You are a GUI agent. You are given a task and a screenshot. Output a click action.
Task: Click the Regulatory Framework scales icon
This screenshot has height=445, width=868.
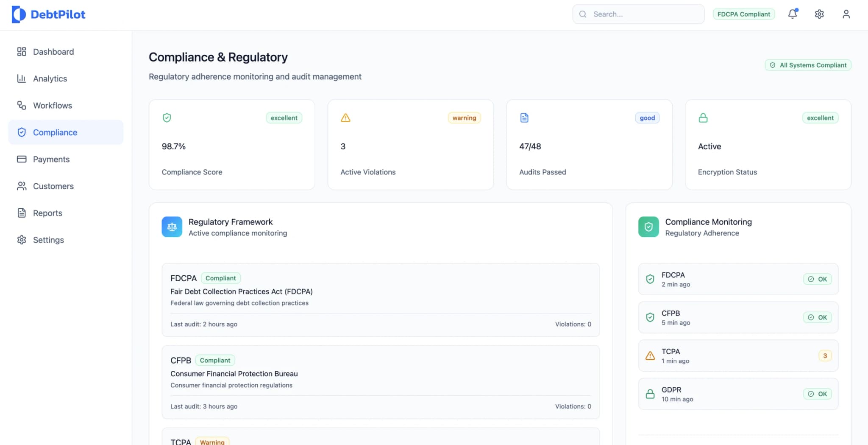click(x=172, y=227)
